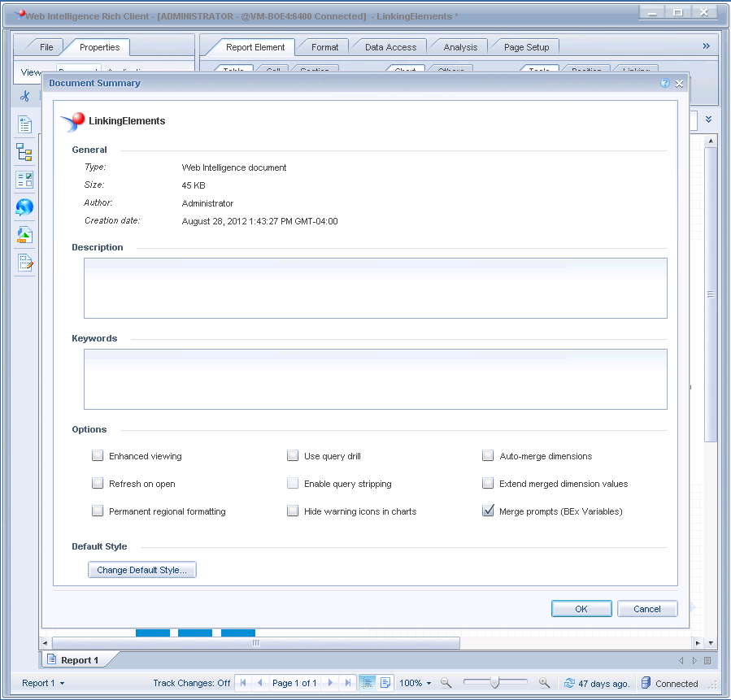This screenshot has height=700, width=731.
Task: Enable Refresh on open
Action: 98,483
